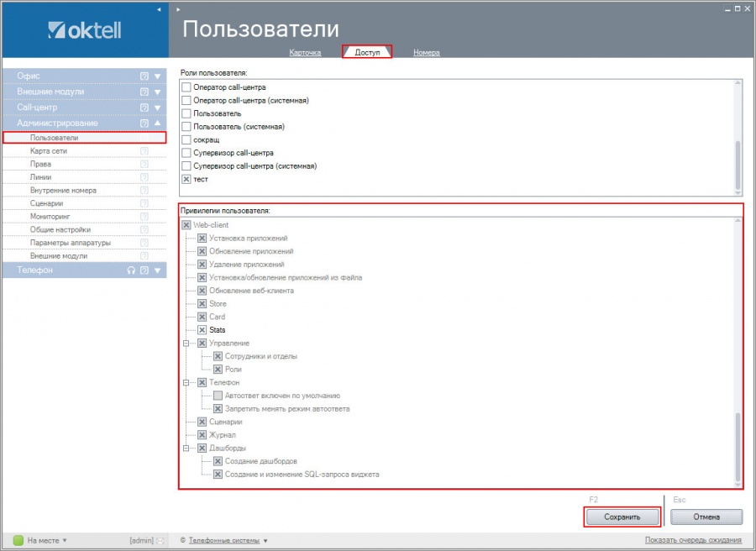The image size is (756, 551).
Task: Expand the Внешние модули sidebar section
Action: 157,92
